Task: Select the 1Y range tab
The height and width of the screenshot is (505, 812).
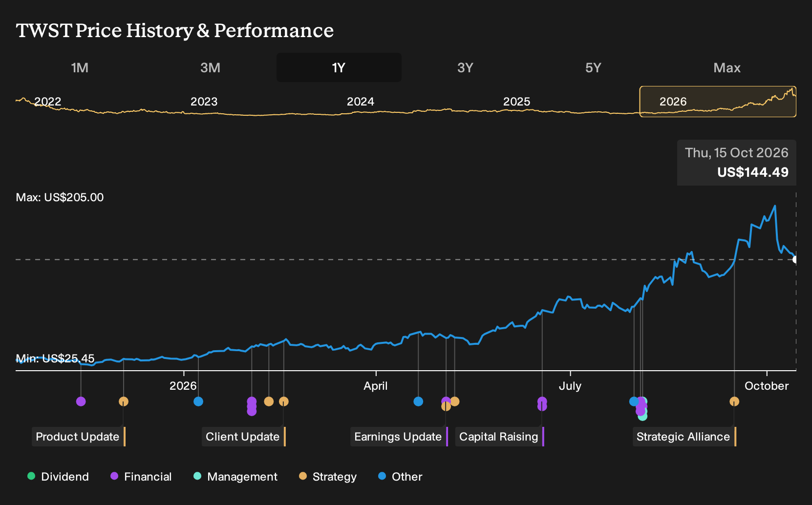Action: [x=339, y=67]
